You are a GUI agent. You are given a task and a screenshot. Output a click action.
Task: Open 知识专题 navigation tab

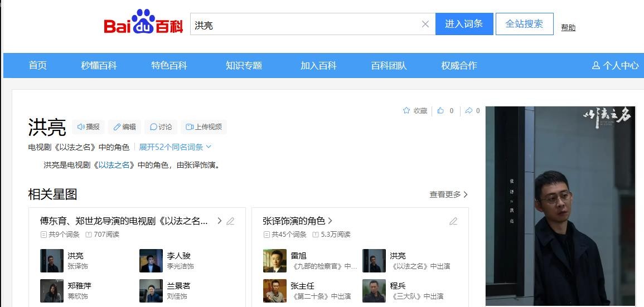244,65
